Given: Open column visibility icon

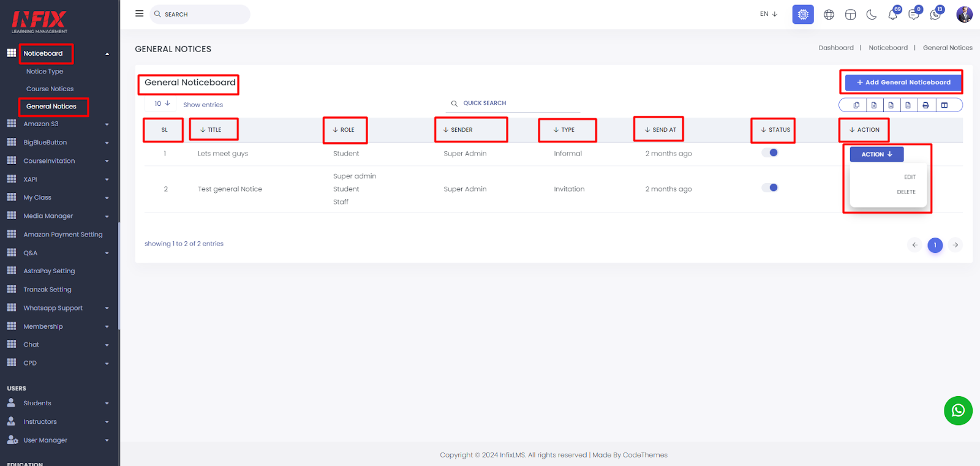Looking at the screenshot, I should (944, 105).
